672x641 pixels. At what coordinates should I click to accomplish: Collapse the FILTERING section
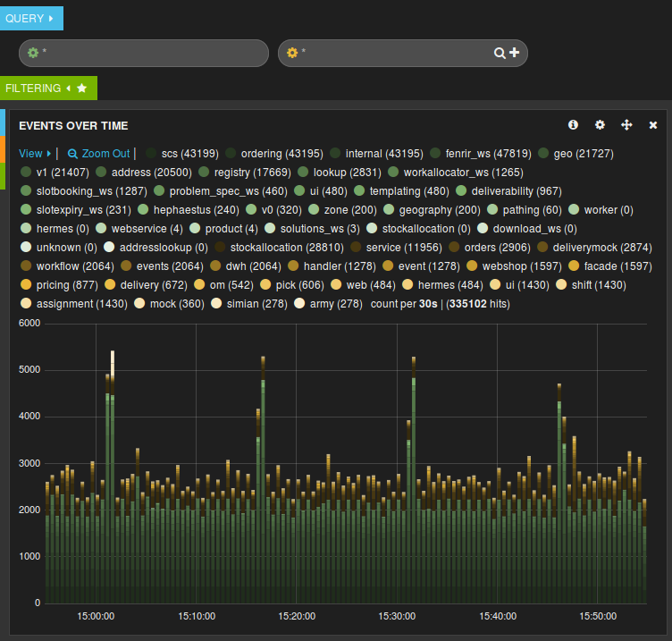click(68, 88)
